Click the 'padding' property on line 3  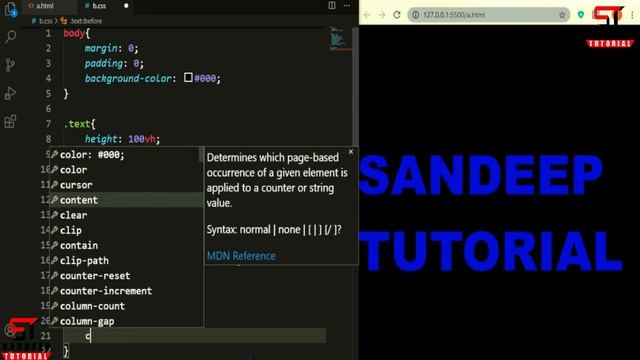[x=104, y=63]
